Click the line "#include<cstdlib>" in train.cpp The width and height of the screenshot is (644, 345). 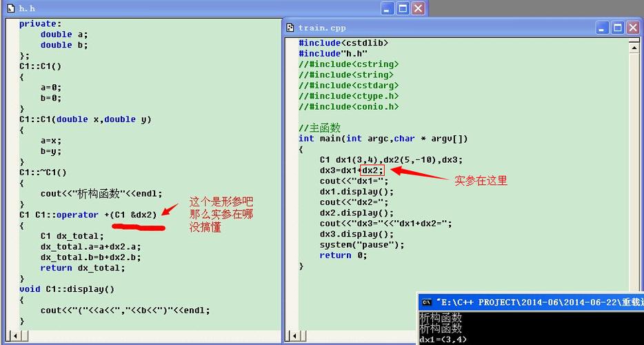point(344,43)
